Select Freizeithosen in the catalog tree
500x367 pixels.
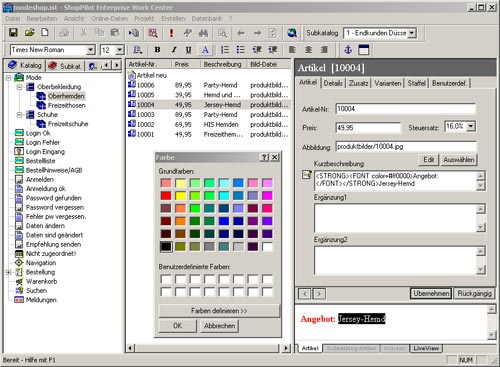[x=67, y=105]
